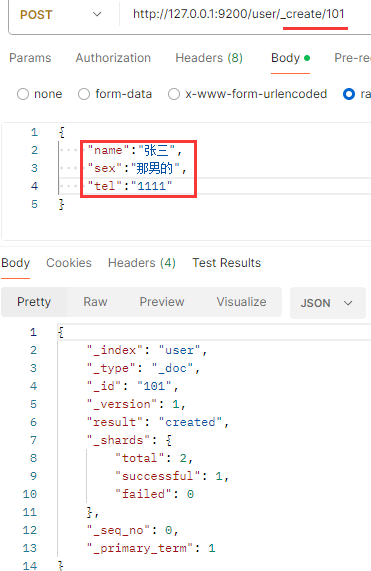371x571 pixels.
Task: Open the Visualize response view
Action: 241,302
